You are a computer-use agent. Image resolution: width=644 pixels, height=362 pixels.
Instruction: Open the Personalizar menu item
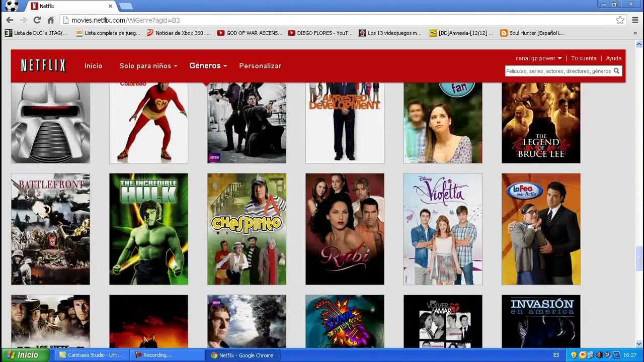pyautogui.click(x=260, y=66)
